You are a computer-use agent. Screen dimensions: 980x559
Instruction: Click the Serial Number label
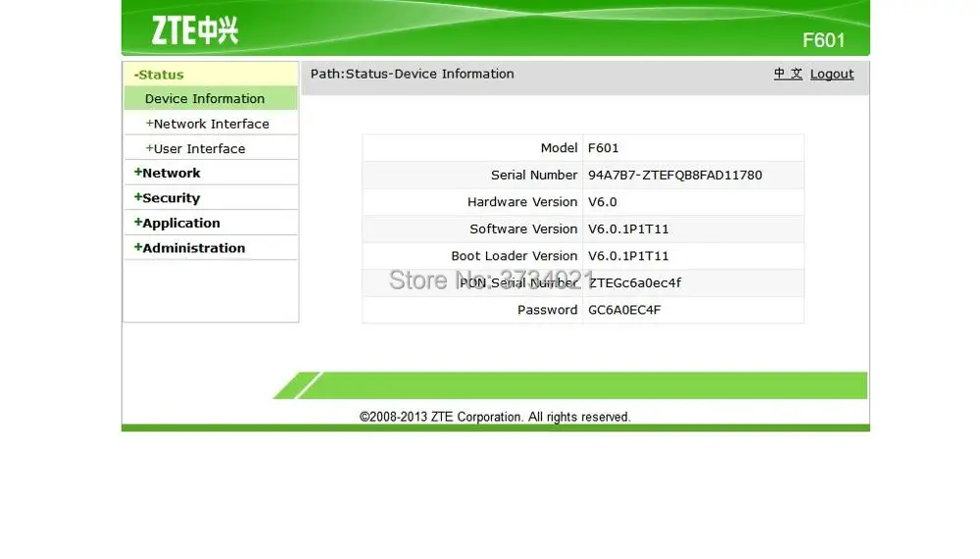point(534,176)
